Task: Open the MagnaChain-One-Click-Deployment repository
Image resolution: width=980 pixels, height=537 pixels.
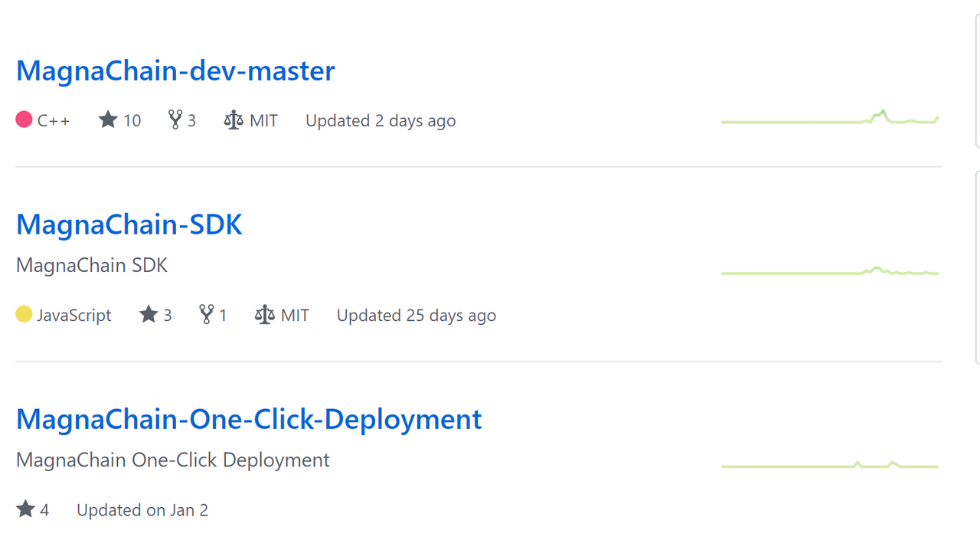Action: (x=249, y=419)
